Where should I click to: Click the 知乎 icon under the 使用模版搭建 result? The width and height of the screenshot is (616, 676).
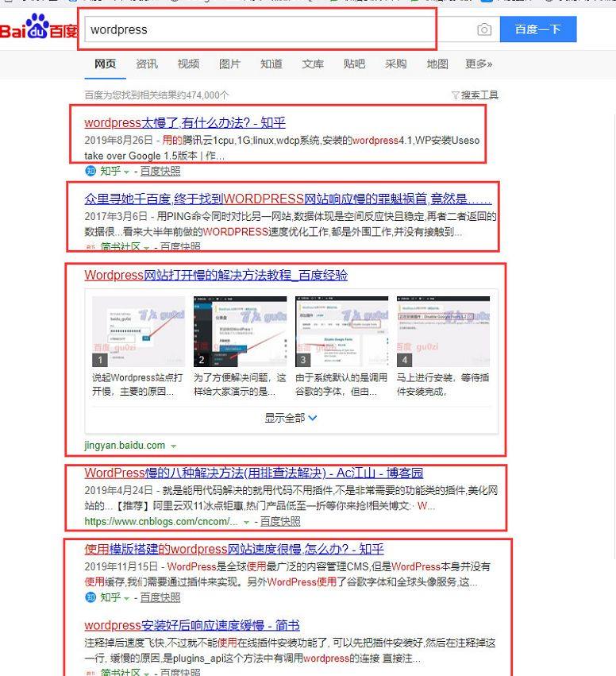click(90, 597)
